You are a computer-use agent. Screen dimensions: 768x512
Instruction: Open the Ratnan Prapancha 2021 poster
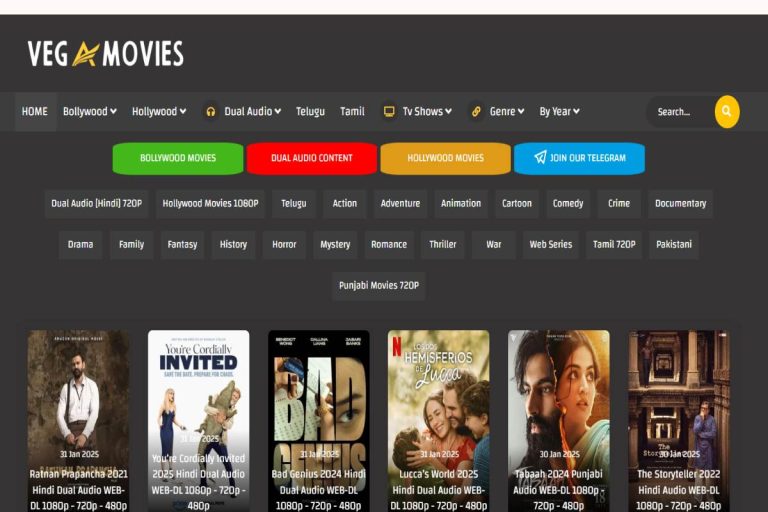click(78, 421)
